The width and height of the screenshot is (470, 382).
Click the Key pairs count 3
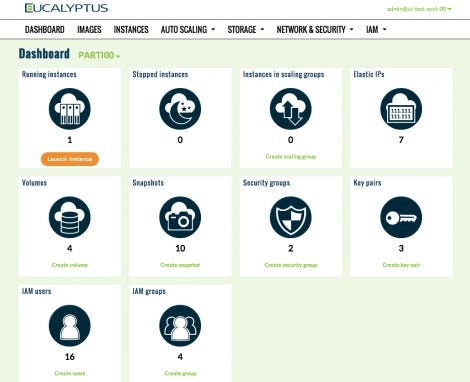pos(401,248)
